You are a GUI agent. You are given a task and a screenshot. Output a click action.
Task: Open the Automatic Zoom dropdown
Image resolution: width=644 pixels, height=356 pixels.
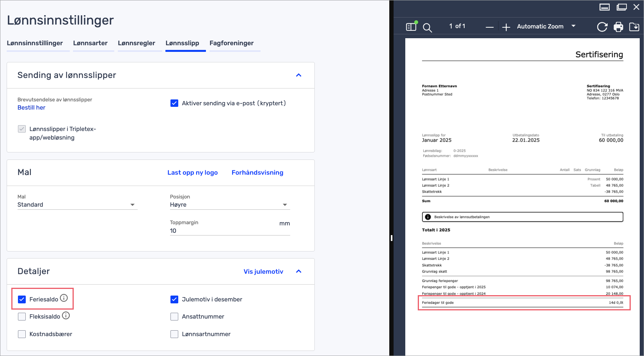click(546, 27)
